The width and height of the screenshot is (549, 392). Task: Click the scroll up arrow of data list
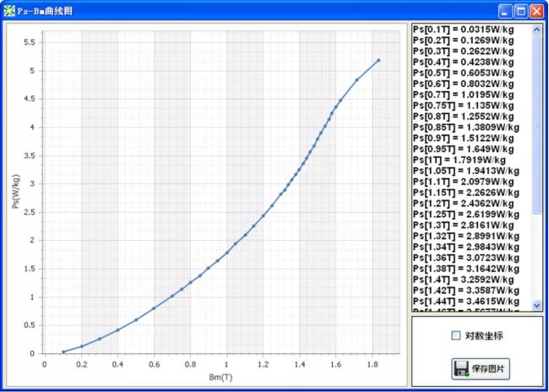(x=536, y=29)
